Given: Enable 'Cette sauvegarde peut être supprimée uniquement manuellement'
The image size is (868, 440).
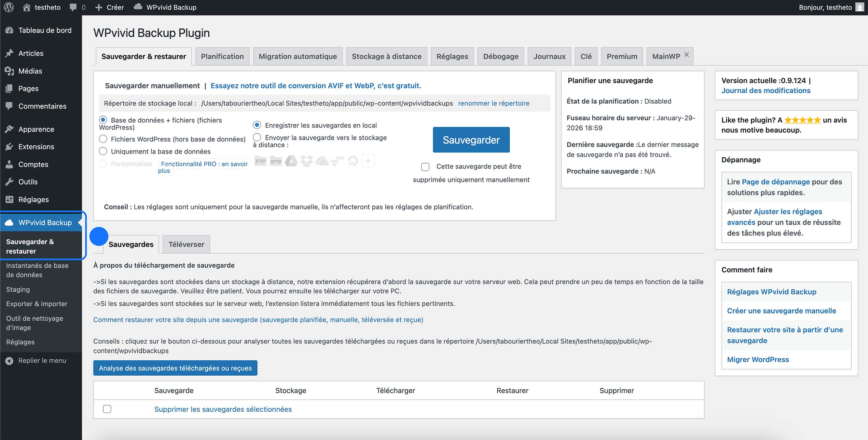Looking at the screenshot, I should 425,167.
